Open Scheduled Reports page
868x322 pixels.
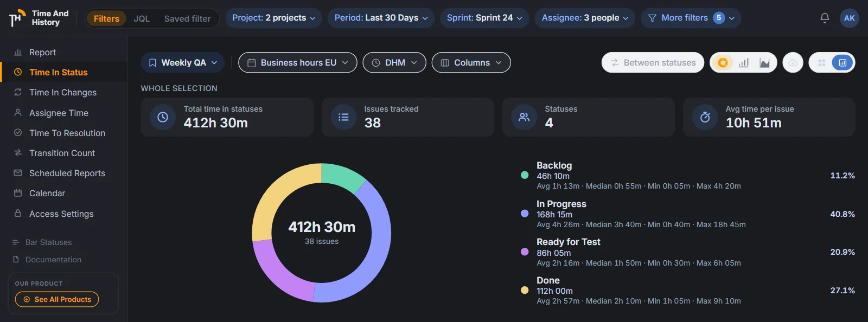[63, 173]
